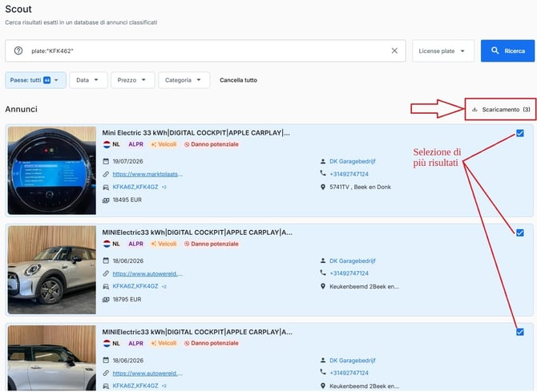Viewport: 537px width, 392px height.
Task: Click the phone icon in first listing
Action: 323,173
